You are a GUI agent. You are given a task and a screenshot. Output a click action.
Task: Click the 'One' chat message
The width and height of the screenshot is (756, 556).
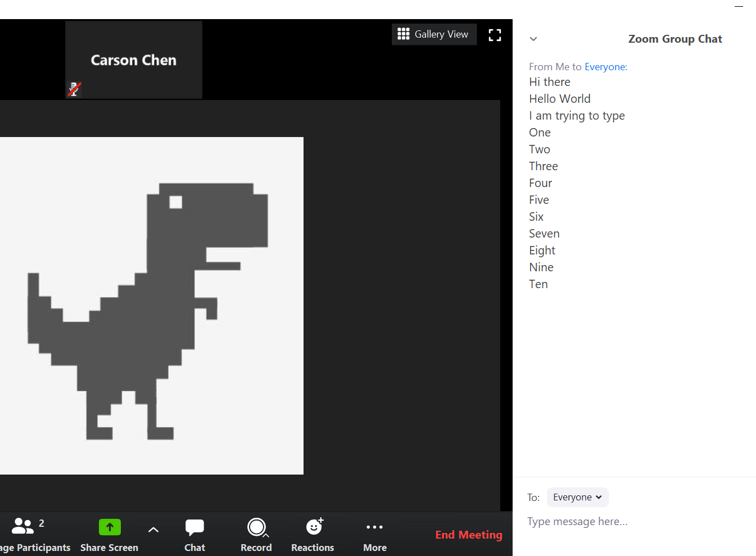coord(540,133)
